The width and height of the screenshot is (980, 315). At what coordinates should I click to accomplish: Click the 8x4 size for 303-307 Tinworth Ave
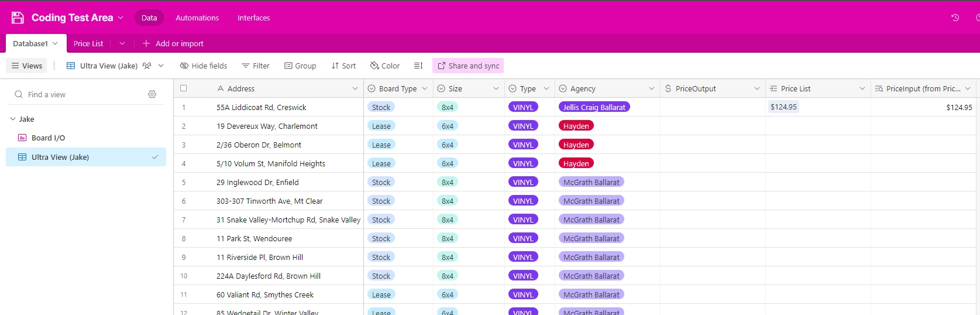coord(448,201)
